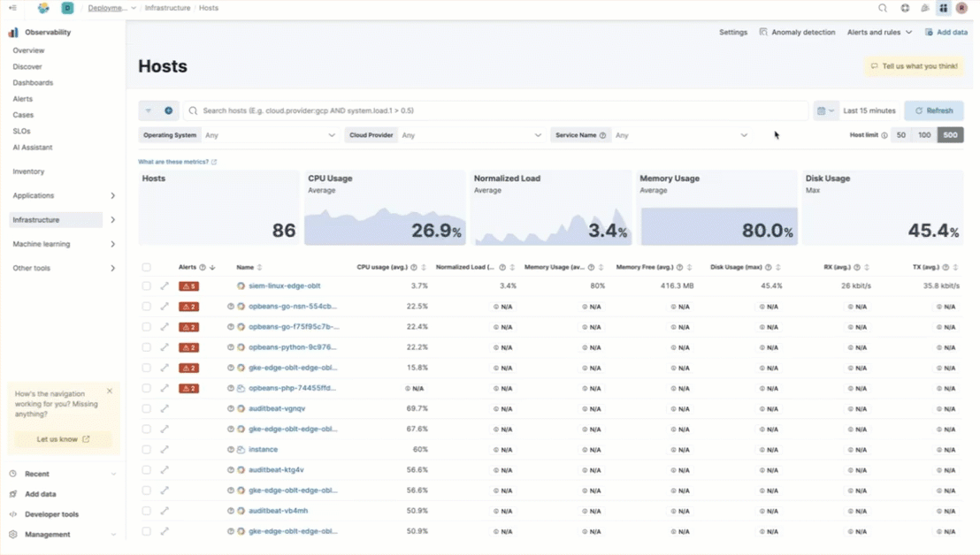Open the search magnifier in the top bar

[883, 8]
